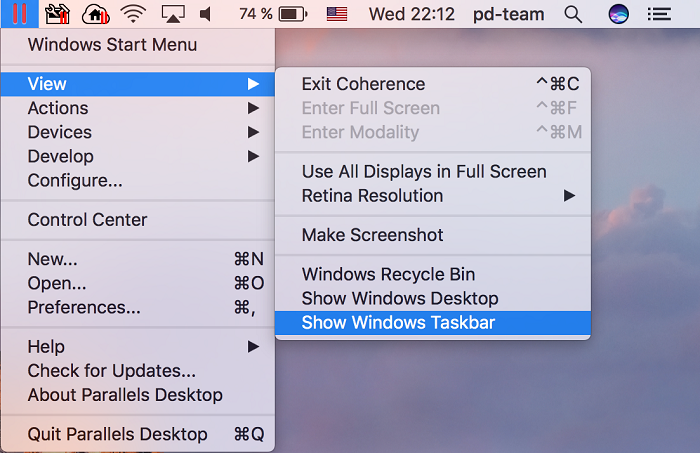Open the Wi-Fi status menu
700x453 pixels.
(x=133, y=14)
